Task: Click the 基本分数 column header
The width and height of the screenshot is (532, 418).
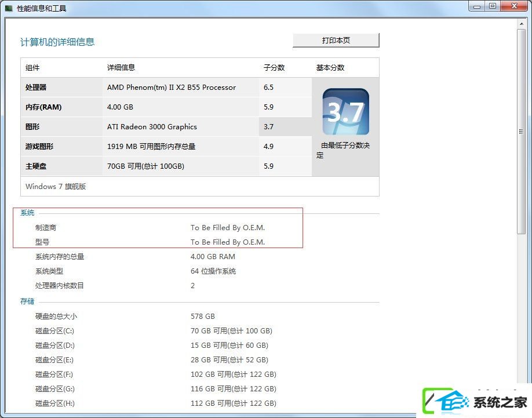Action: (x=330, y=67)
